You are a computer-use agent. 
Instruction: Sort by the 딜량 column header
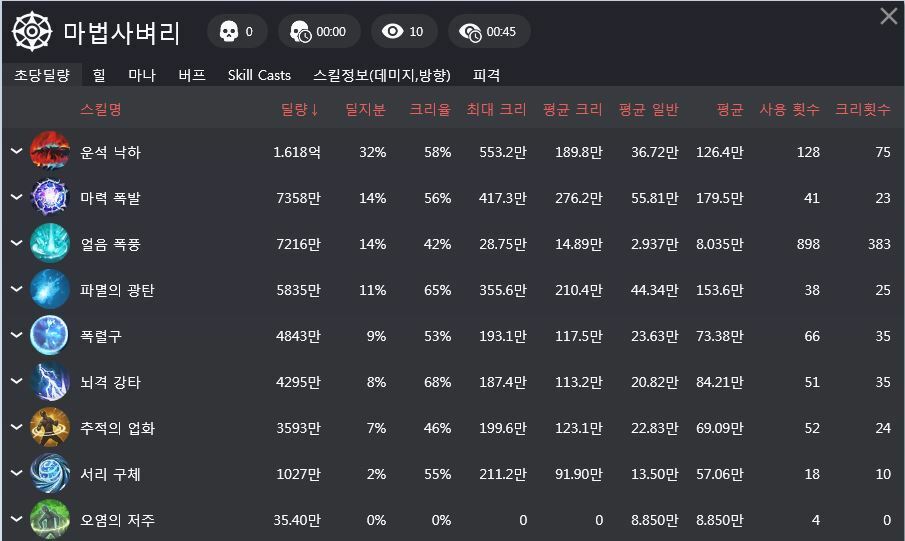tap(300, 110)
